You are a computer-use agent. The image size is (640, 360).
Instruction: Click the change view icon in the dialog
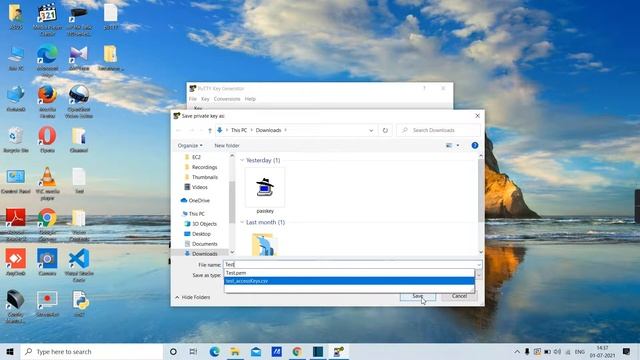pyautogui.click(x=449, y=145)
